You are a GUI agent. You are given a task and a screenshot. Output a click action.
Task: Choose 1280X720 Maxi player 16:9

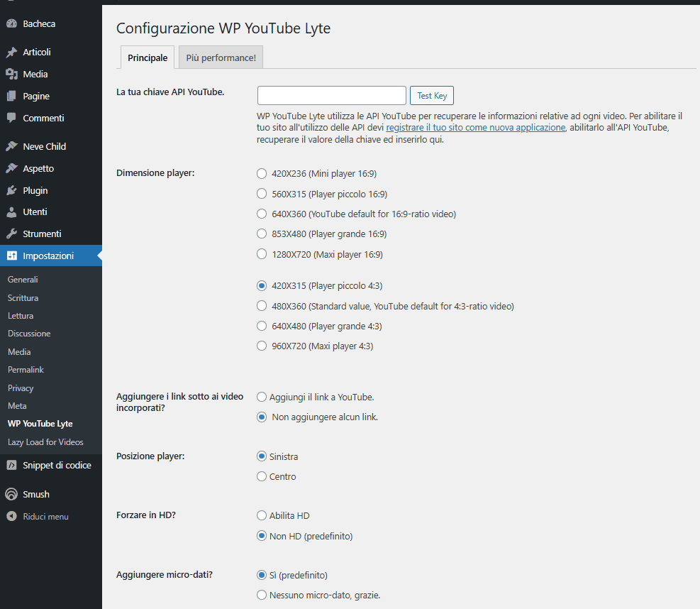click(262, 254)
